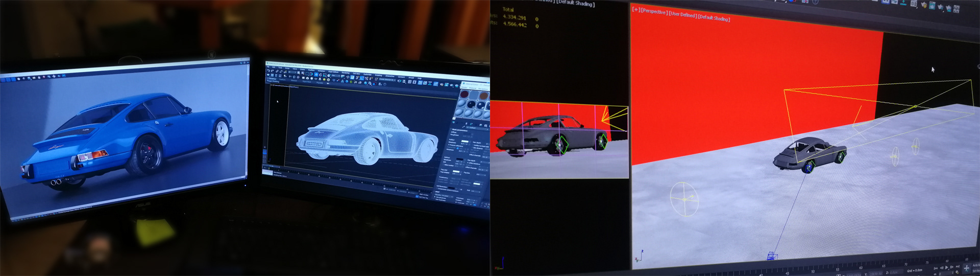Click frame 80 on the timeline ruler

[947, 261]
